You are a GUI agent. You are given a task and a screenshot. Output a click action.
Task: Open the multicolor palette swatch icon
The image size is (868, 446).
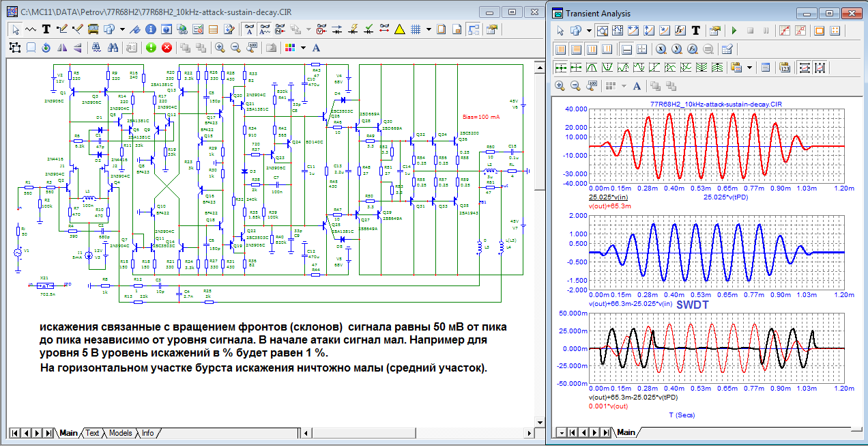click(290, 48)
